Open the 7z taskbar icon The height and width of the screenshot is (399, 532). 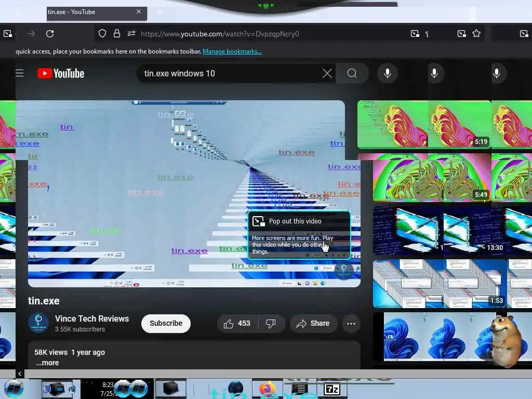pyautogui.click(x=332, y=389)
